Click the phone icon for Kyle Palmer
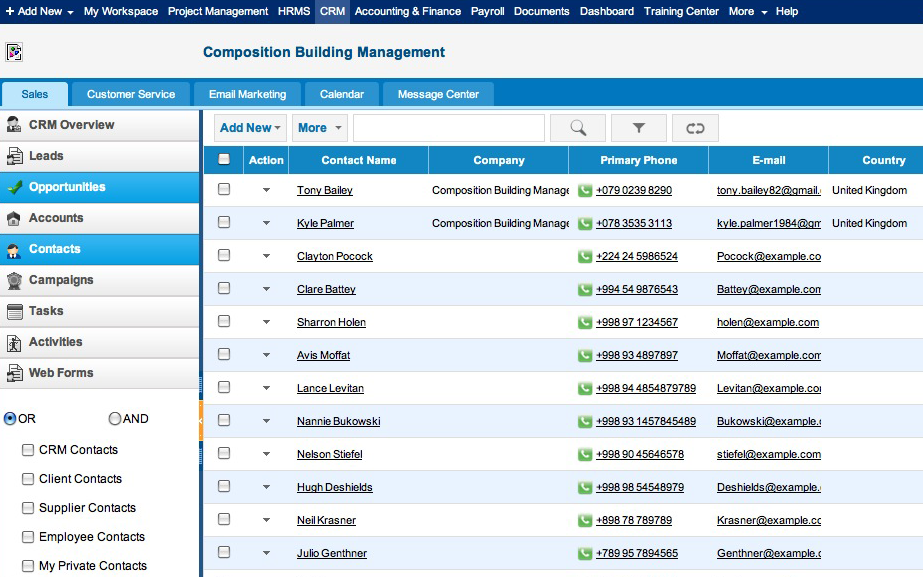The width and height of the screenshot is (923, 577). click(x=585, y=224)
